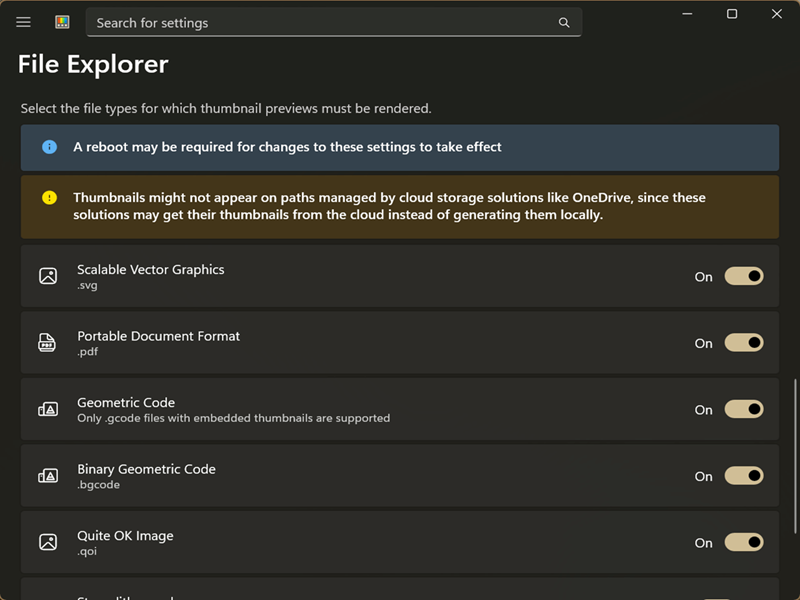The height and width of the screenshot is (600, 800).
Task: Switch off Binary Geometric Code toggle
Action: [x=744, y=476]
